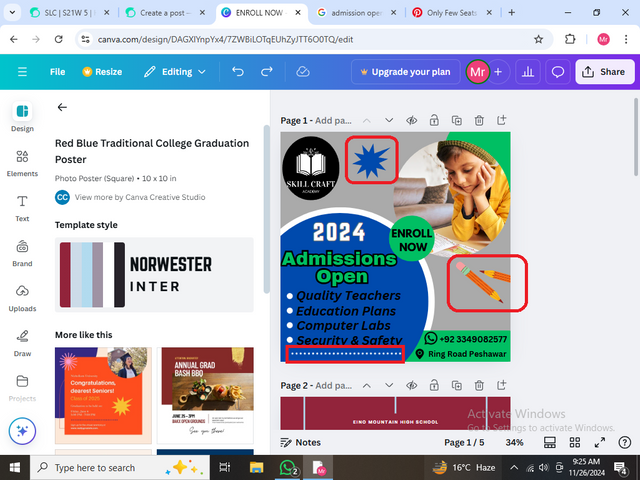Screen dimensions: 640x480
Task: Reload the page
Action: click(x=59, y=39)
